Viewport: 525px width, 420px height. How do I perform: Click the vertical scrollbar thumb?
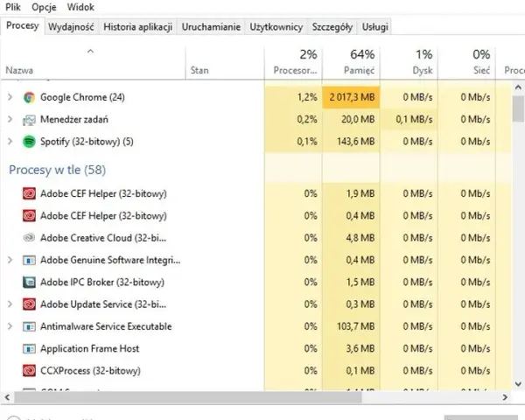(518, 108)
